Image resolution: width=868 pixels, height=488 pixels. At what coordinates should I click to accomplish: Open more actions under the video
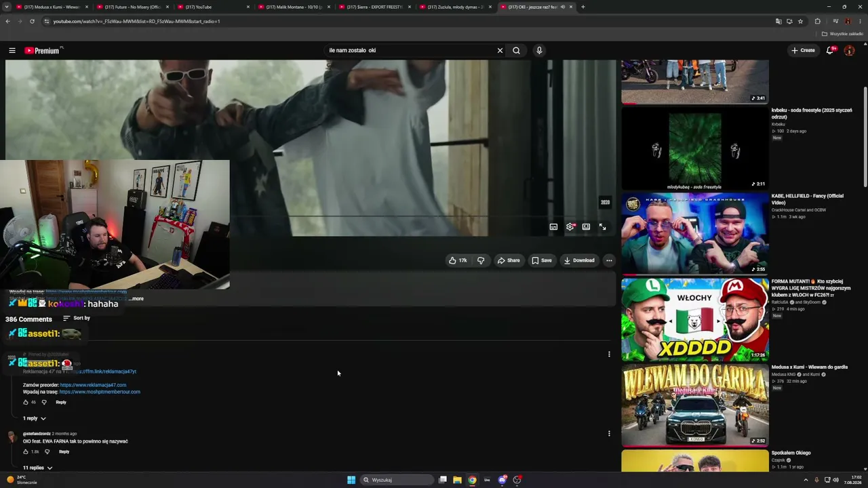pos(609,260)
